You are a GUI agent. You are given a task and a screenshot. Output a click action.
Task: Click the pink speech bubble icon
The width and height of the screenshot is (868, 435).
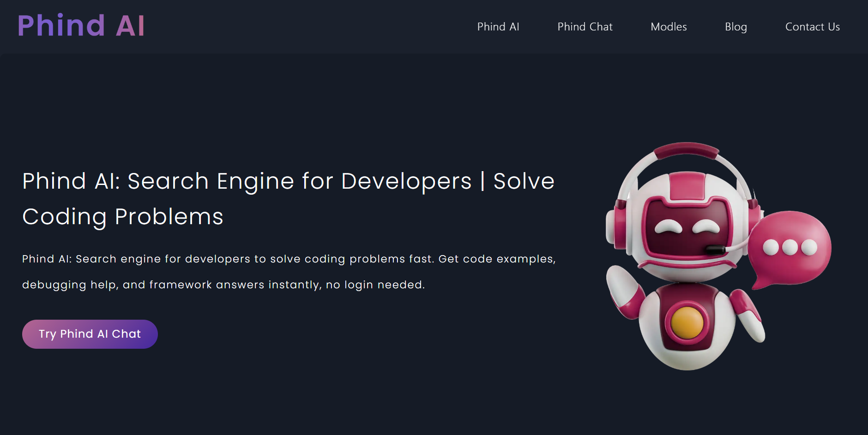pyautogui.click(x=790, y=248)
